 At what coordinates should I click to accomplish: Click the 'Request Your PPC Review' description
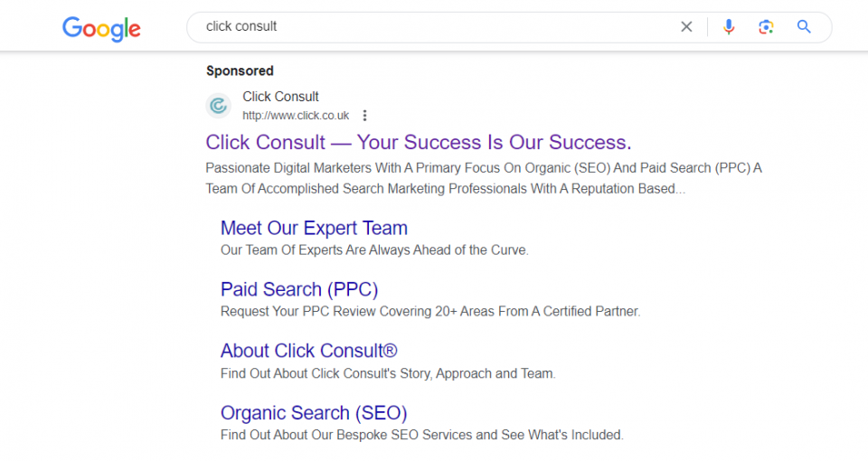tap(430, 312)
